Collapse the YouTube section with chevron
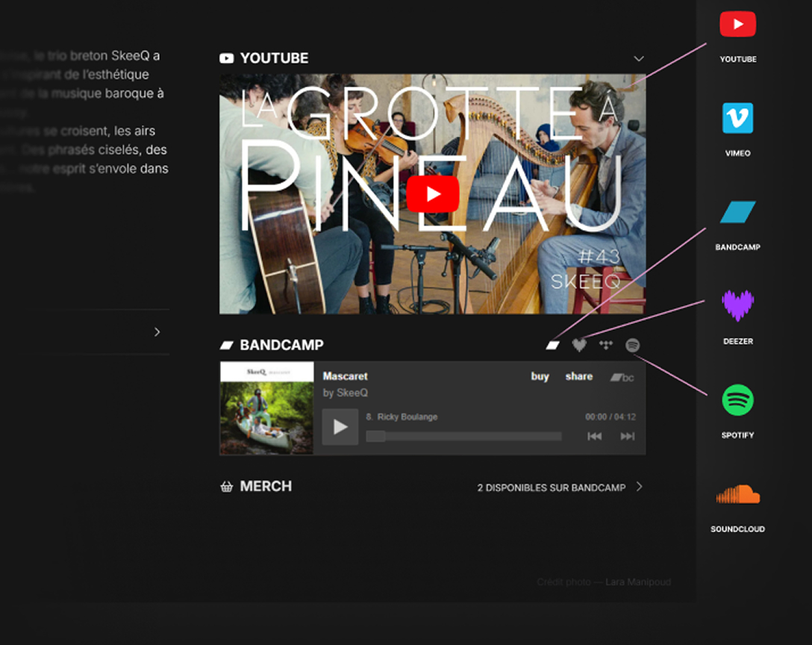 point(638,58)
